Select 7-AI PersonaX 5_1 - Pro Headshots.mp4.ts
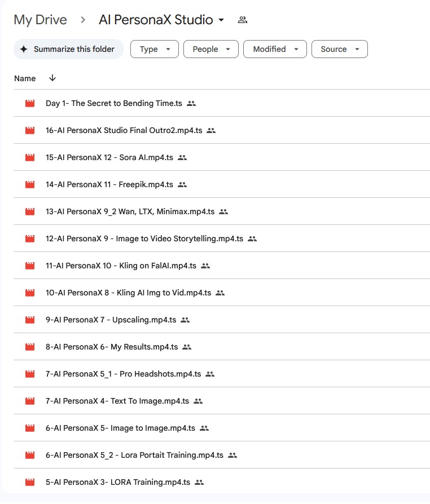 222,374
